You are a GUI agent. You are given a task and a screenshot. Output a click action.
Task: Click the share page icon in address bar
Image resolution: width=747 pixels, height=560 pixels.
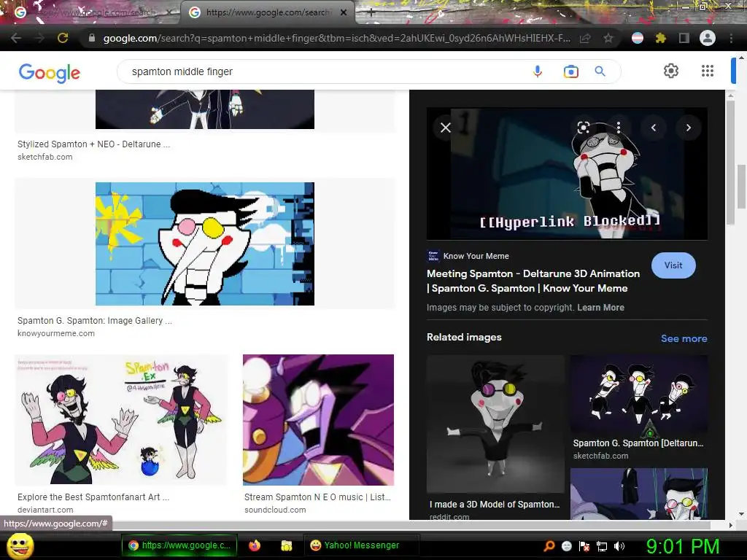[585, 38]
